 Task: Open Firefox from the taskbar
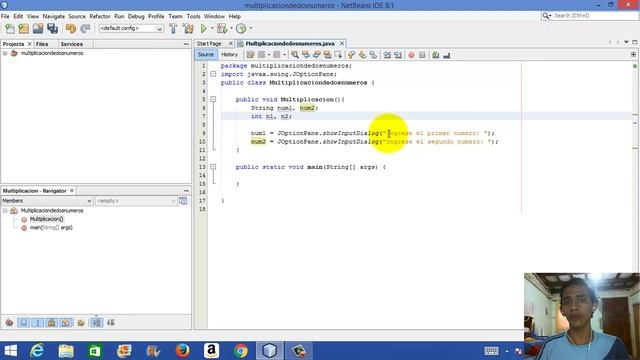[x=182, y=351]
